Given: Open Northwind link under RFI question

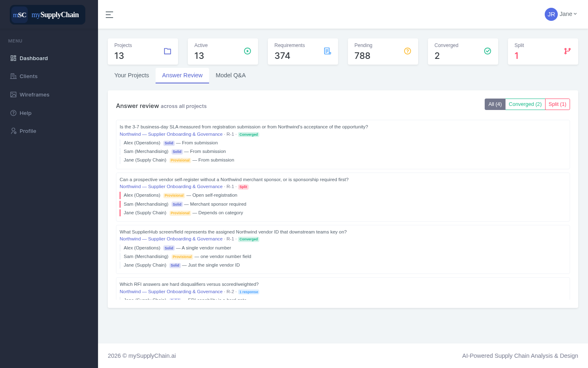Looking at the screenshot, I should (x=171, y=292).
